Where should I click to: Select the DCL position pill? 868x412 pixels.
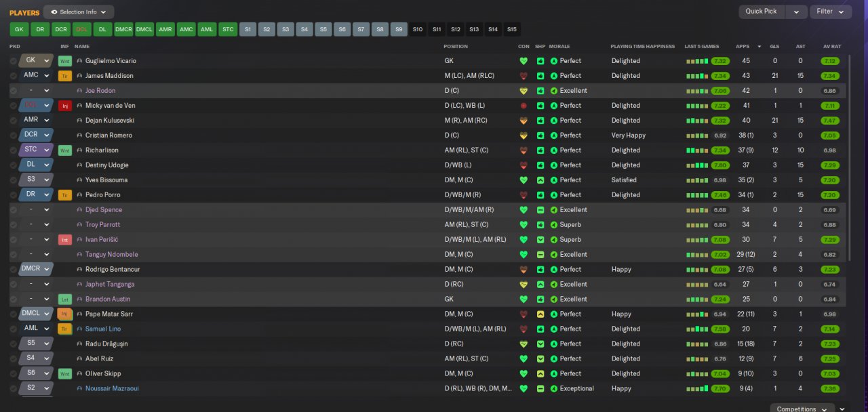point(82,29)
